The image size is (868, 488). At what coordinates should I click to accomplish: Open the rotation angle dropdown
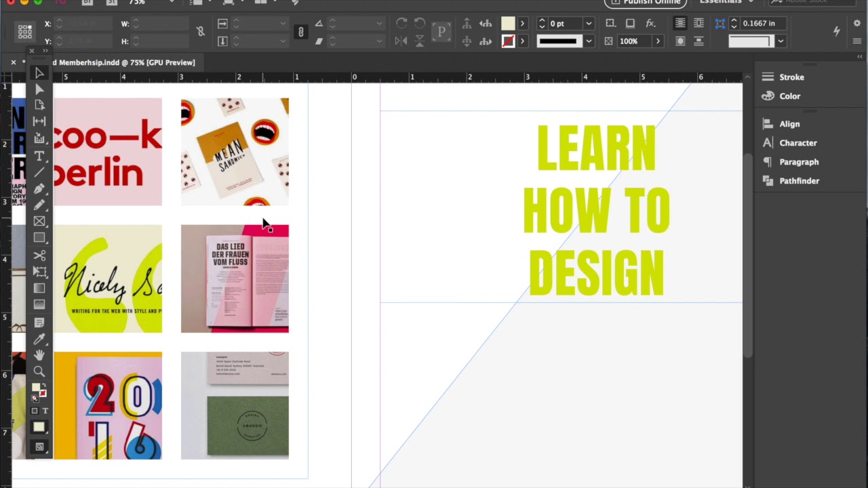click(380, 24)
